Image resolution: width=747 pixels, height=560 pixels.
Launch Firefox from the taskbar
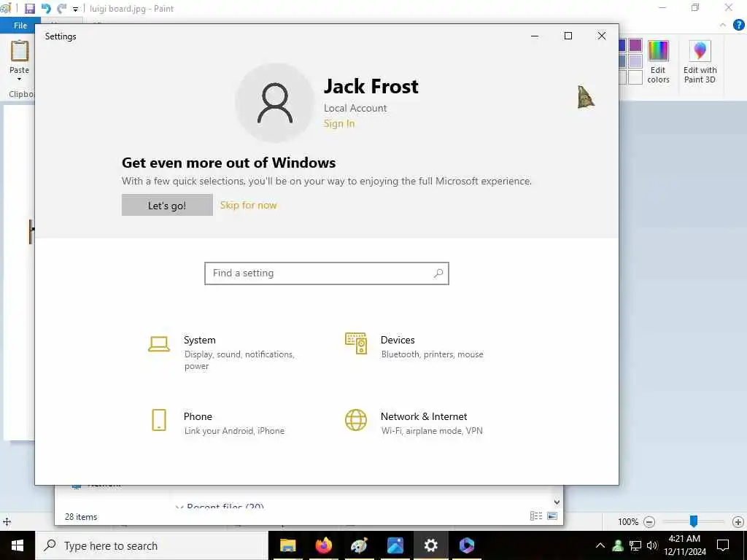323,545
